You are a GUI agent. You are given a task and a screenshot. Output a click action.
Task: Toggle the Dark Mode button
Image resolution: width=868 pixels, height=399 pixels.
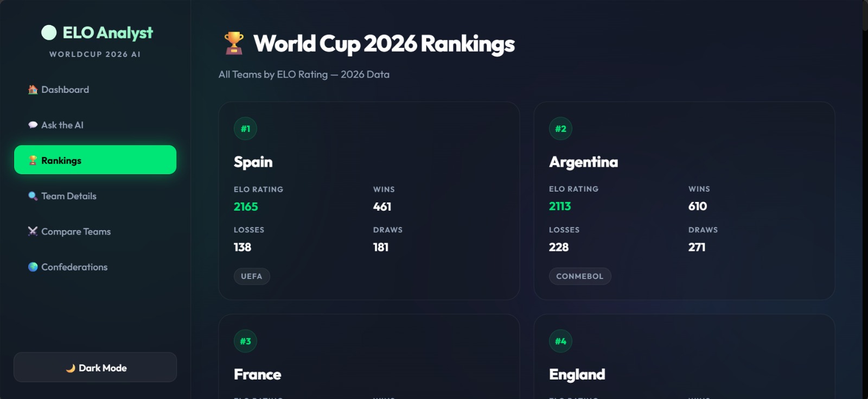pos(95,368)
